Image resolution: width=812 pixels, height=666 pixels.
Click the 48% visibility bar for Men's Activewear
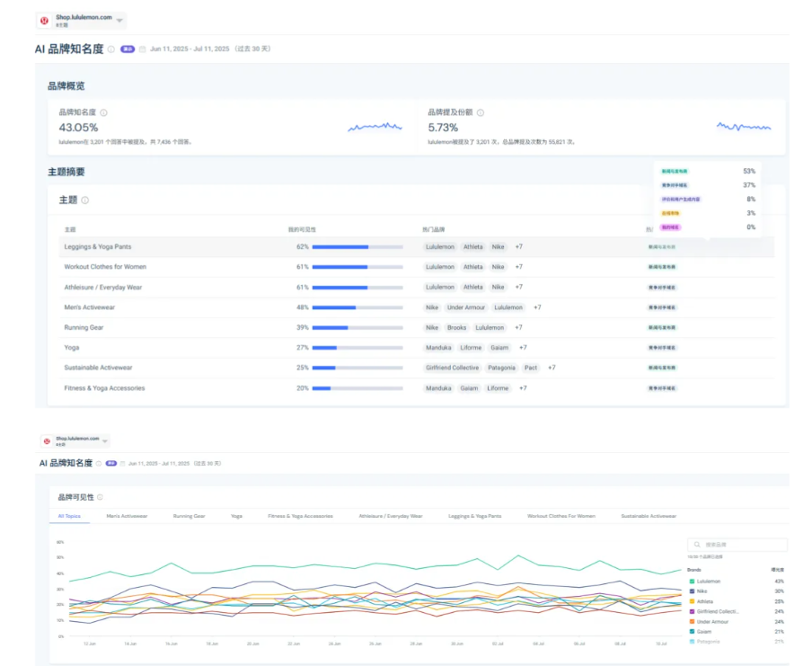(x=357, y=308)
